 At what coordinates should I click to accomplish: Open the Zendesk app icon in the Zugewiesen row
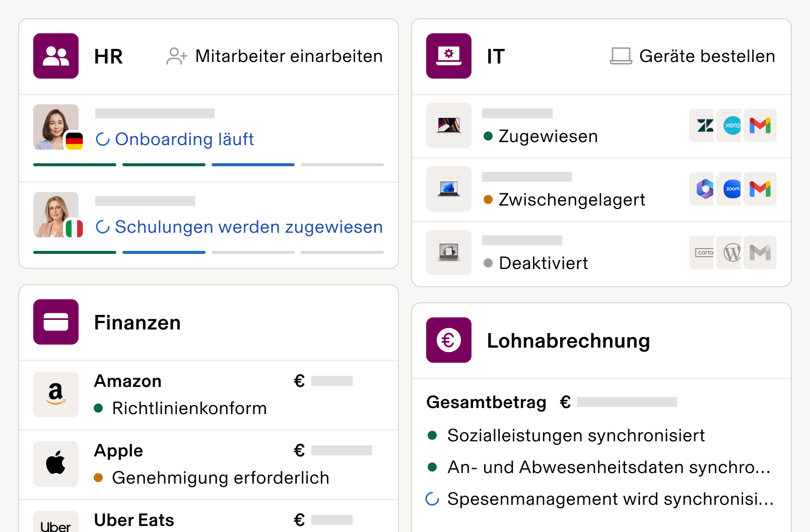(702, 125)
